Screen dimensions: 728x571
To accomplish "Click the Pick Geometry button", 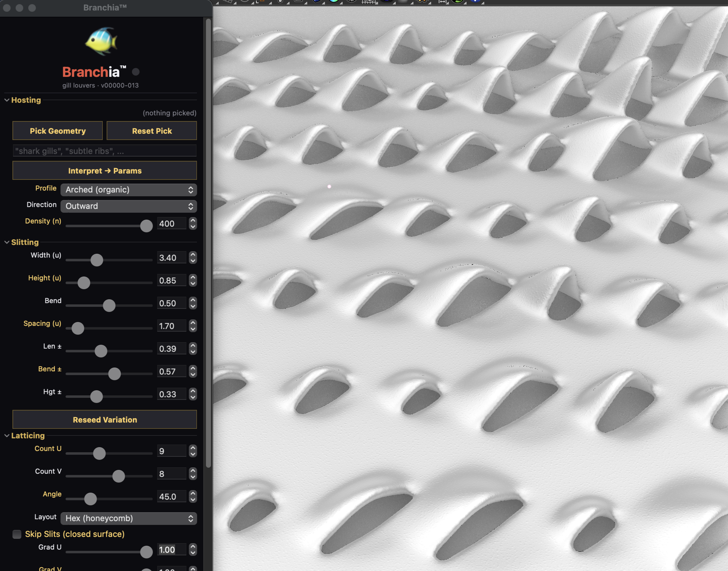I will point(57,131).
